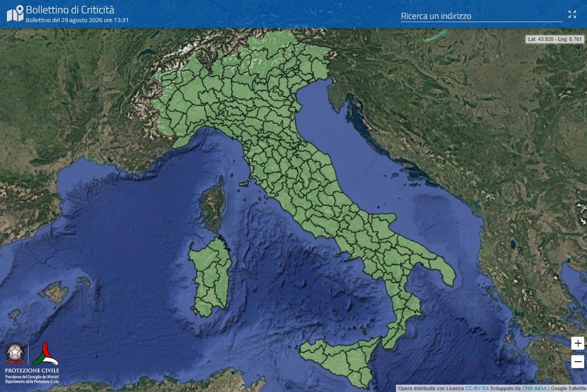
Task: Click the Lat/Lng coordinates readout
Action: point(555,39)
